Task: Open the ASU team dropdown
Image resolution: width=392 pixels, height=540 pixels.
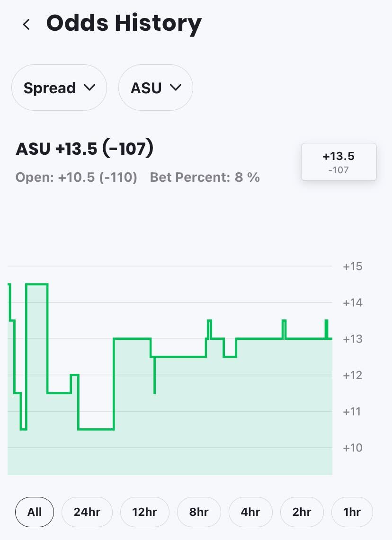Action: [x=156, y=88]
